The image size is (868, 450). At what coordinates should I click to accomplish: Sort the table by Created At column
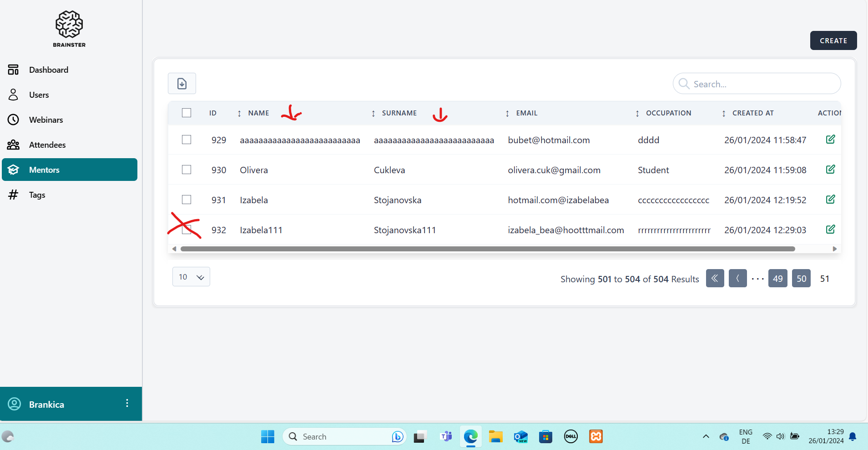click(752, 113)
